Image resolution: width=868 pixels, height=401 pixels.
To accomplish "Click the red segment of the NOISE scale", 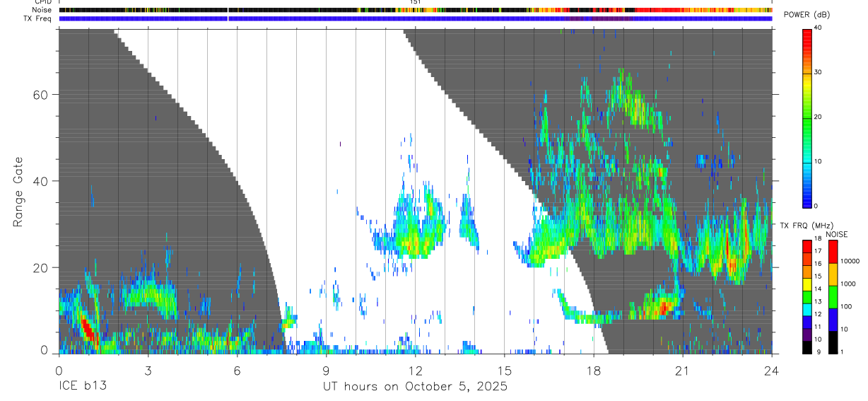I will [833, 251].
